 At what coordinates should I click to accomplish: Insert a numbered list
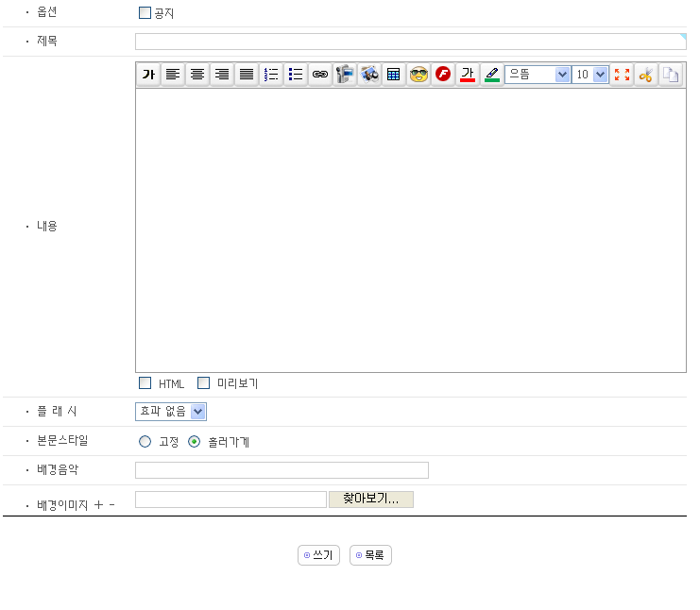(x=271, y=74)
